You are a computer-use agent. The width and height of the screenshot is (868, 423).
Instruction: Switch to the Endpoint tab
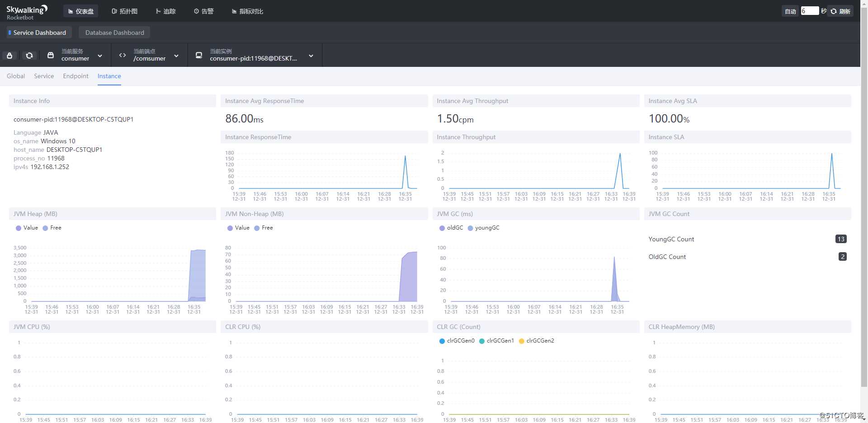[x=75, y=76]
